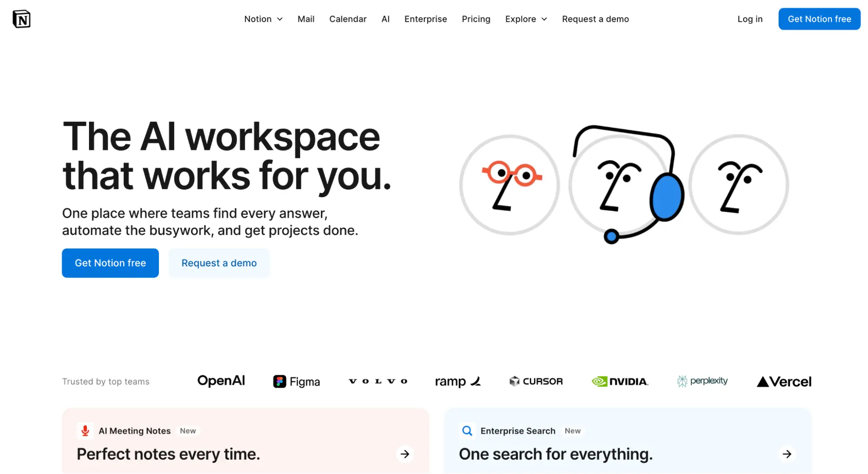Open the Mail menu item
Image resolution: width=868 pixels, height=474 pixels.
click(x=306, y=19)
